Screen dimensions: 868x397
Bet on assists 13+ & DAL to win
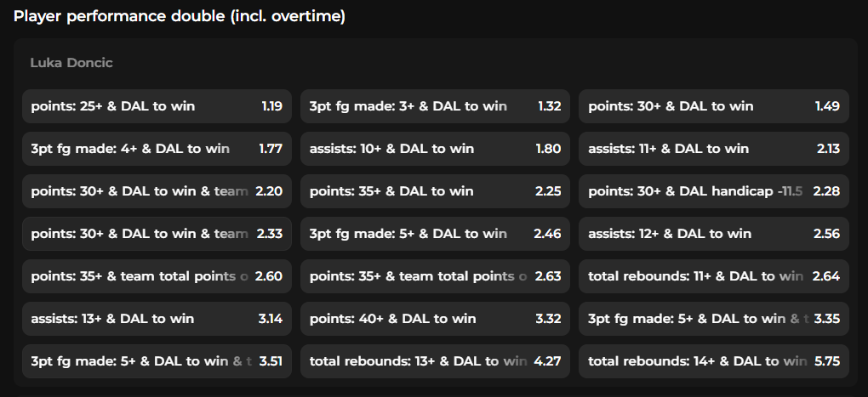coord(157,319)
